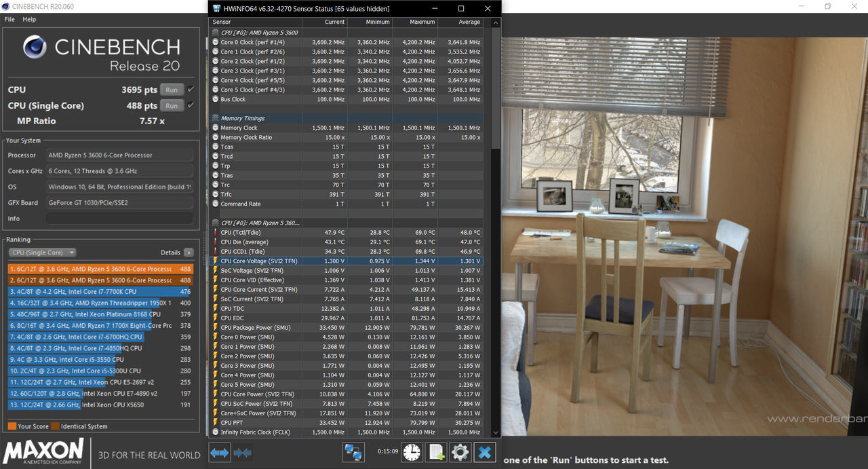This screenshot has width=868, height=469.
Task: Select the 'CPU TDC' sensor row
Action: 346,308
